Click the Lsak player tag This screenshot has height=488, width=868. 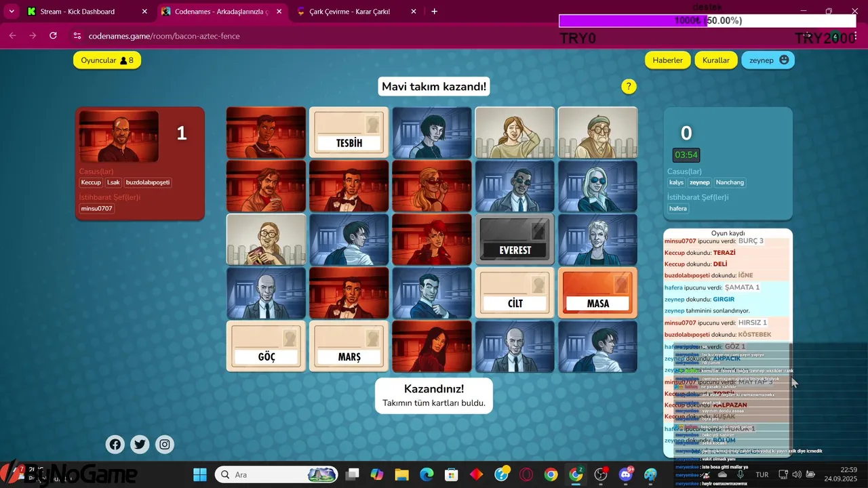(x=113, y=182)
